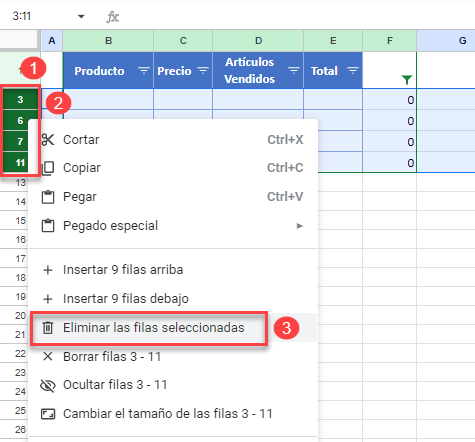Select column F header

(x=389, y=41)
